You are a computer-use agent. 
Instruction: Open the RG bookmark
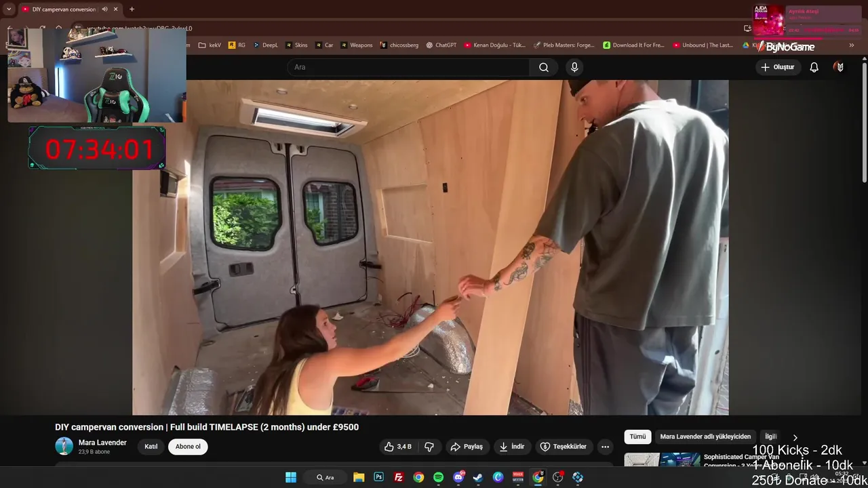[237, 45]
